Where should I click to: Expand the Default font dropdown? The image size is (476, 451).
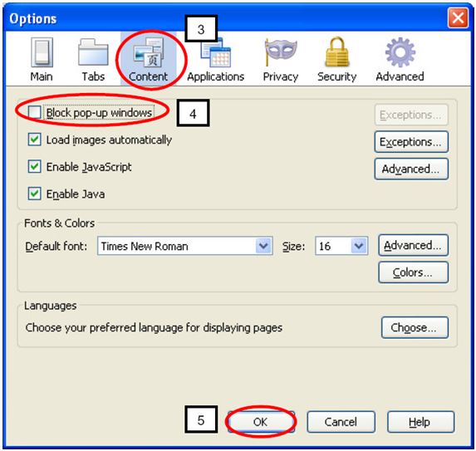click(x=185, y=246)
